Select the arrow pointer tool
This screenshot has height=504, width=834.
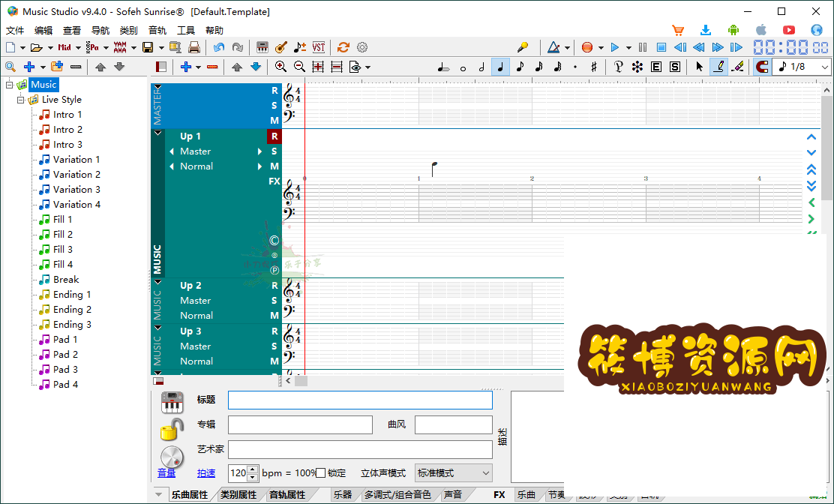700,67
